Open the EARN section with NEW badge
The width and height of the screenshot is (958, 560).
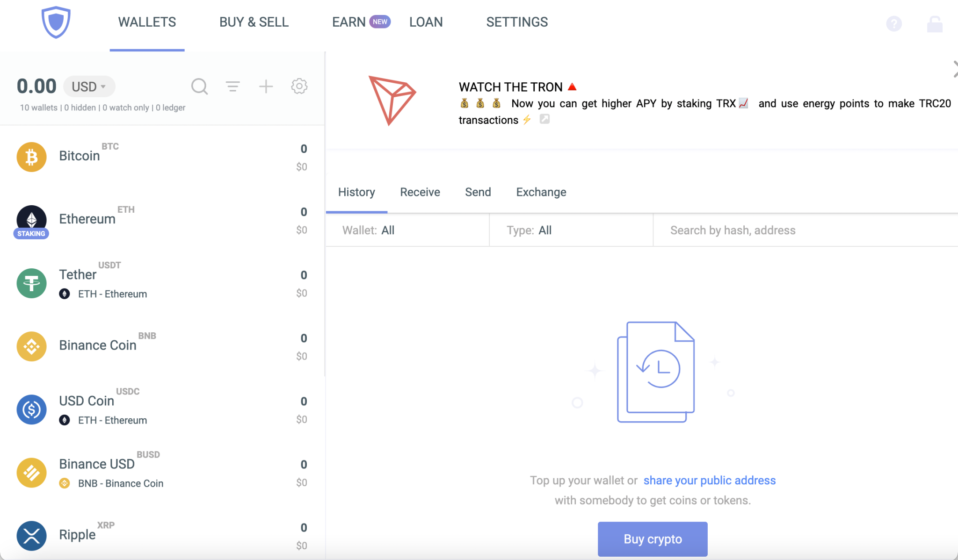point(361,22)
